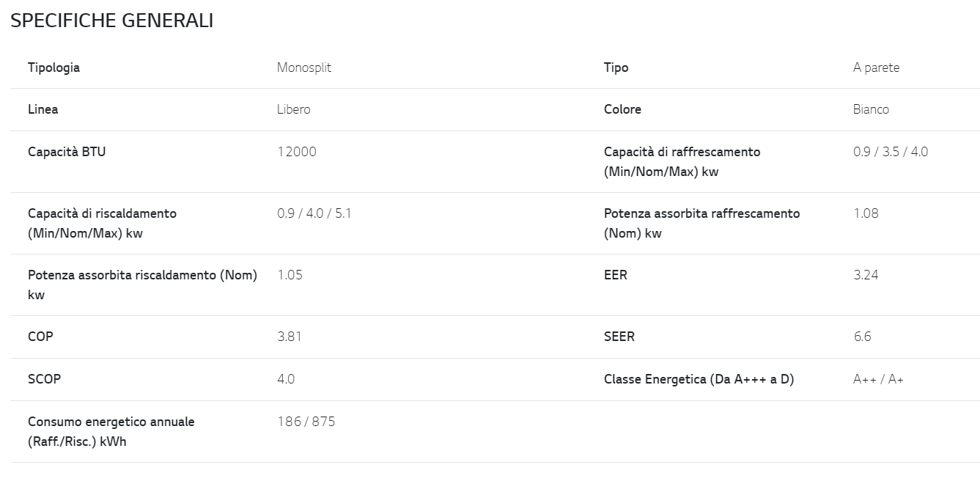
Task: Click the Tipo label
Action: point(616,67)
